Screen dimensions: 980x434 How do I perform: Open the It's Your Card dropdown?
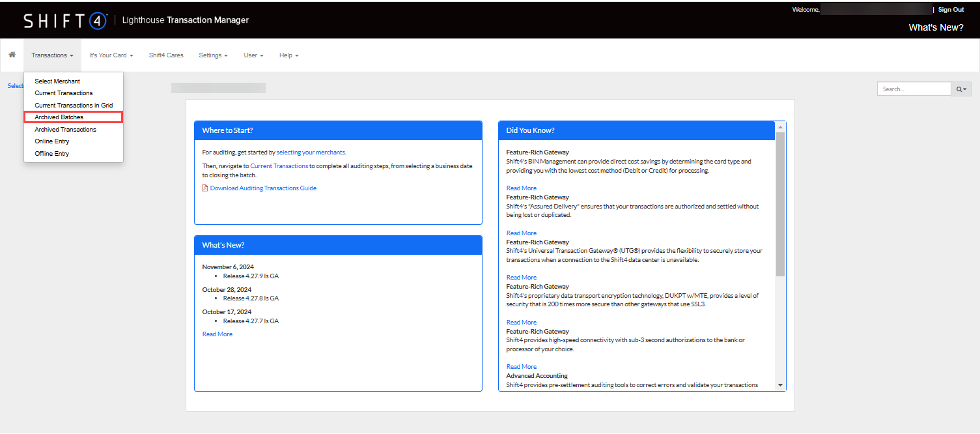(111, 55)
